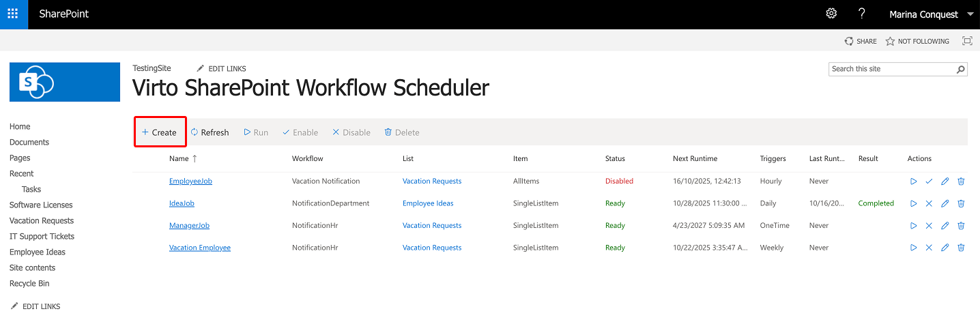
Task: Click the help question mark icon
Action: point(862,14)
